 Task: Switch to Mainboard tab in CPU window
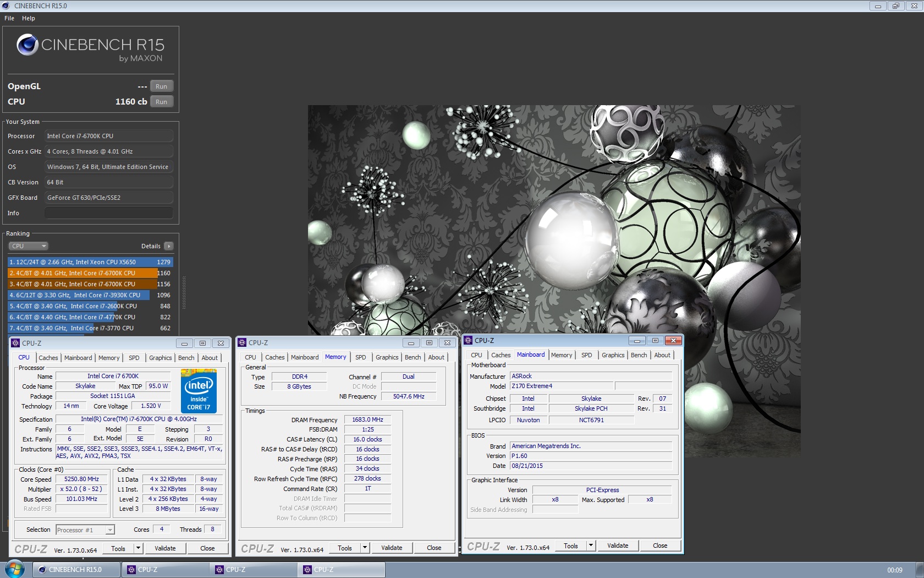[78, 358]
